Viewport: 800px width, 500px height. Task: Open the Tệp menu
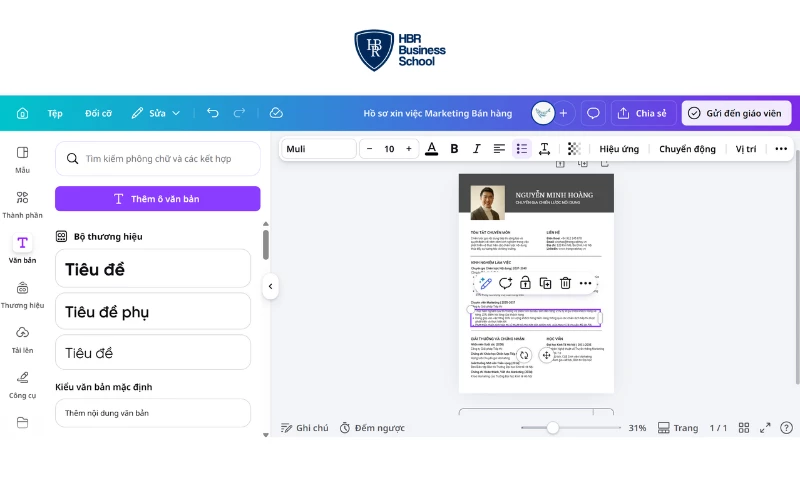(55, 113)
